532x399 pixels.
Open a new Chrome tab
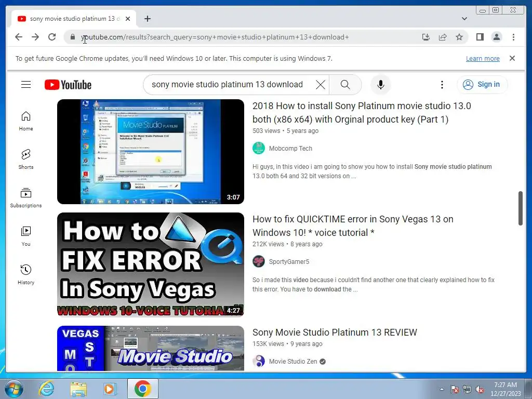click(147, 19)
